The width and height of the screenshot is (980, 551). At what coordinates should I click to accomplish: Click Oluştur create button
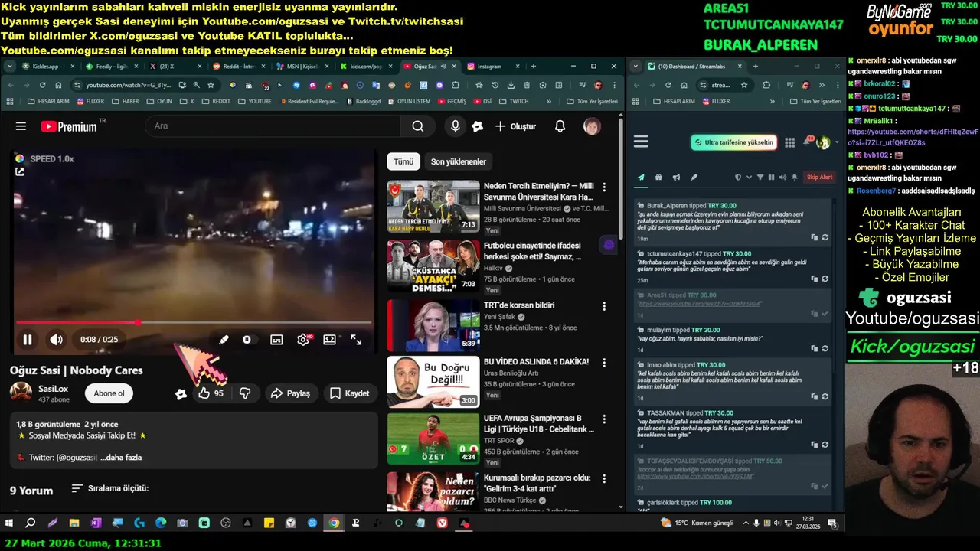click(x=515, y=126)
